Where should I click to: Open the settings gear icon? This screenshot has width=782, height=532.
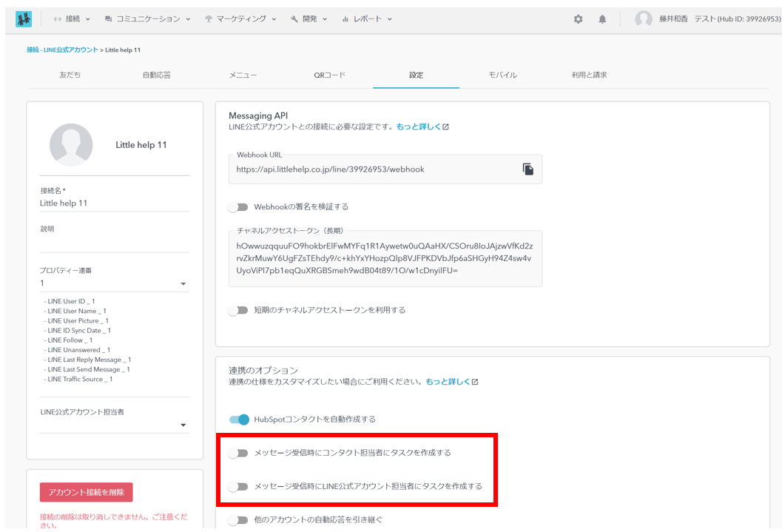point(579,19)
